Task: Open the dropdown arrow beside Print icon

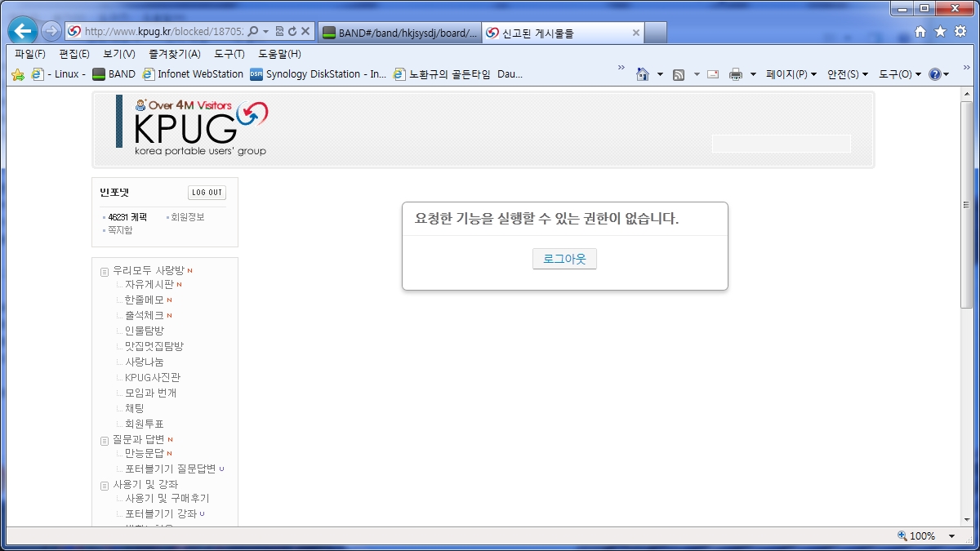Action: point(753,74)
